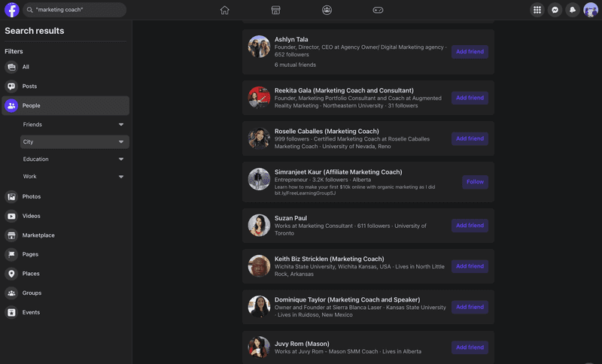602x364 pixels.
Task: Add Ashlyn Tala as friend
Action: tap(470, 52)
